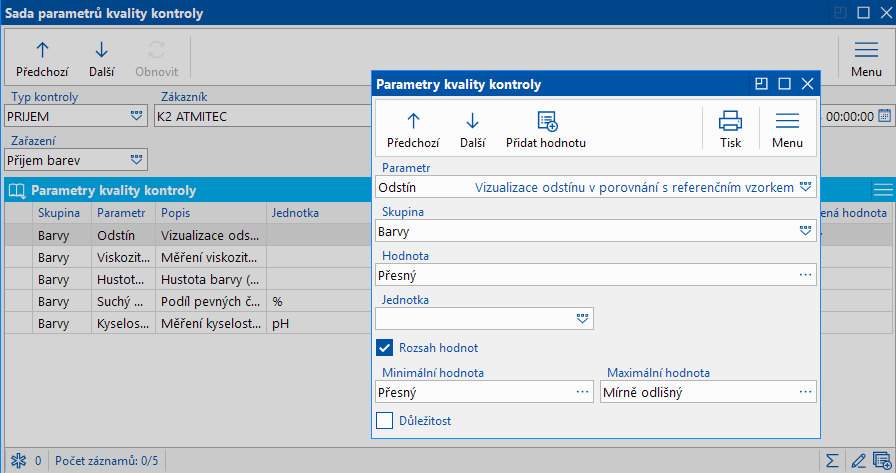Click the Přidat hodnotu icon
This screenshot has width=896, height=473.
[546, 122]
